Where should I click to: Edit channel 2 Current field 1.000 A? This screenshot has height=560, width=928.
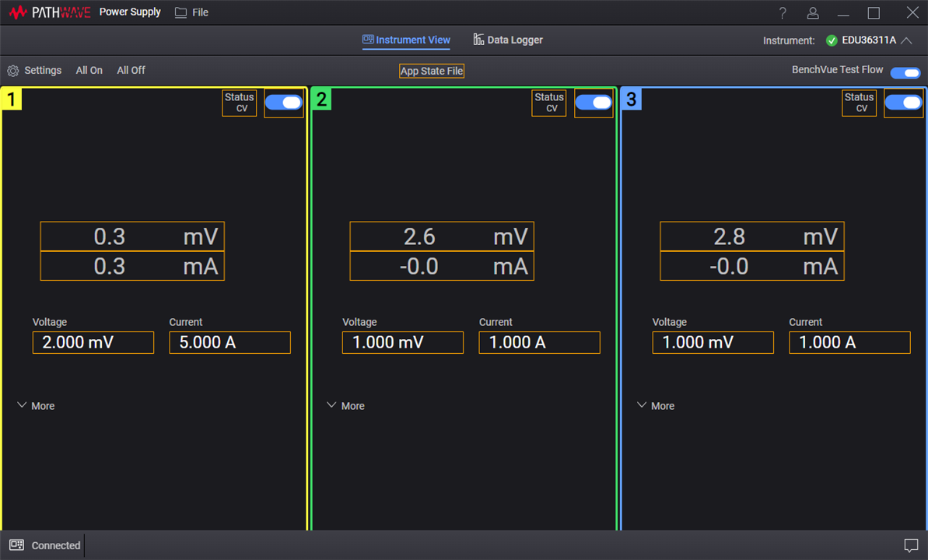coord(539,342)
